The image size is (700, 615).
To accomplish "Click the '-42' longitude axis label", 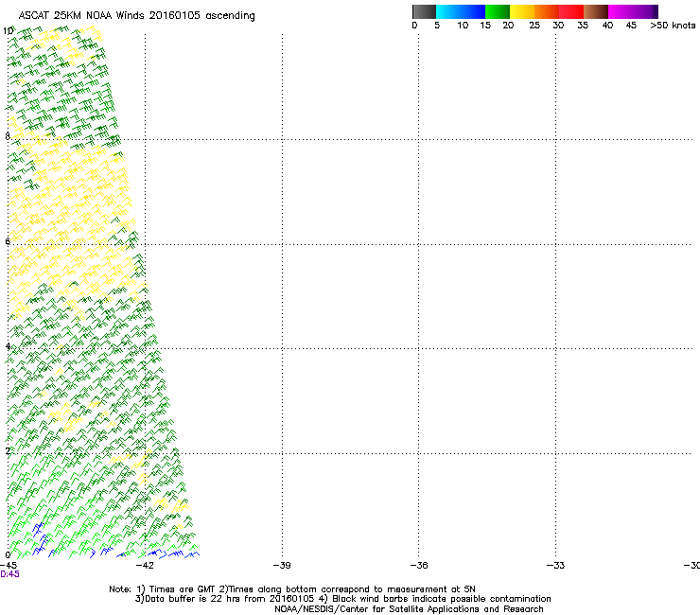I will pyautogui.click(x=145, y=566).
